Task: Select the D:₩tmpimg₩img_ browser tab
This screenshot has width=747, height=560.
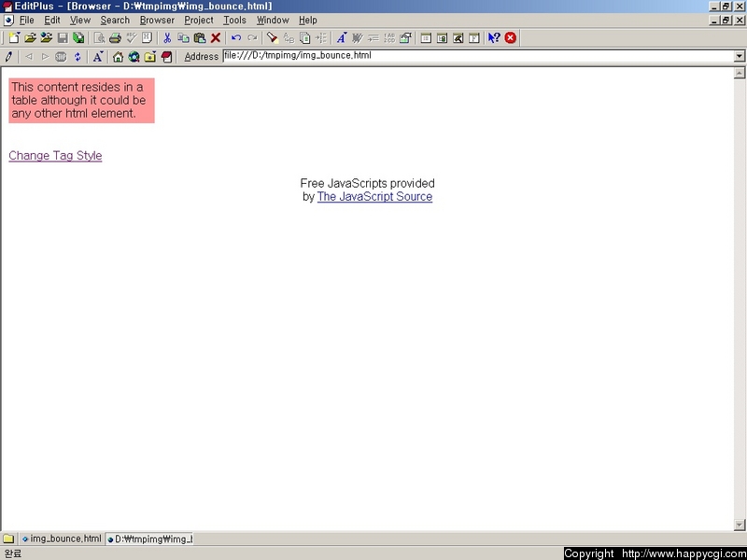Action: click(x=149, y=539)
